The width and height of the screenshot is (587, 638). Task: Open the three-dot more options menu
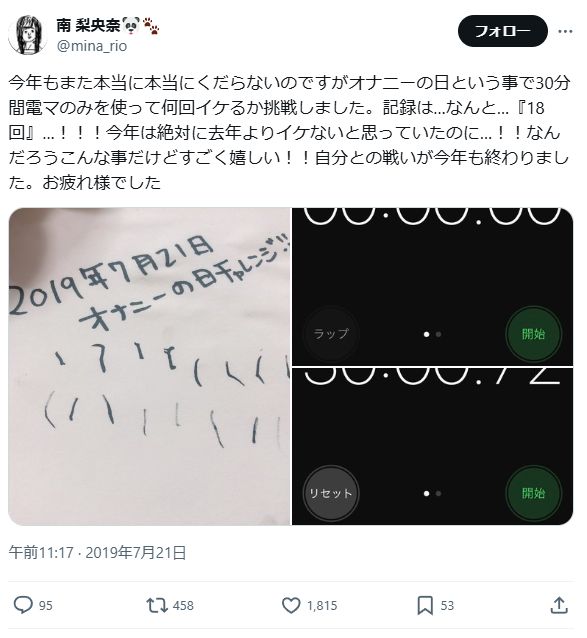tap(565, 31)
